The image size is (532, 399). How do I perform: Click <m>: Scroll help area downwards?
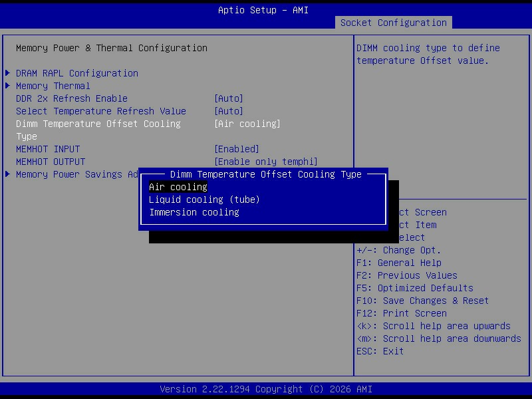(x=439, y=338)
